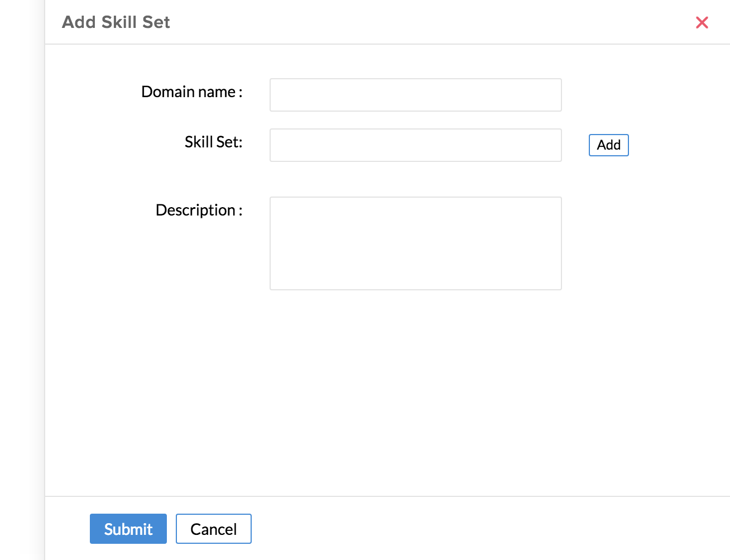Activate the large Description box
This screenshot has height=560, width=730.
(415, 243)
